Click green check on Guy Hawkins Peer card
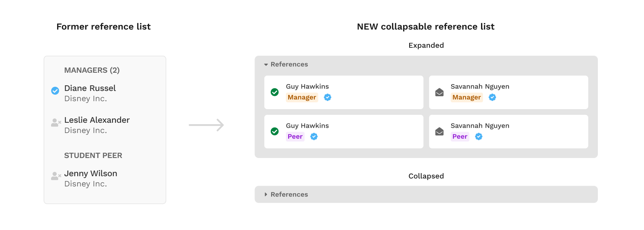644x230 pixels. coord(275,131)
